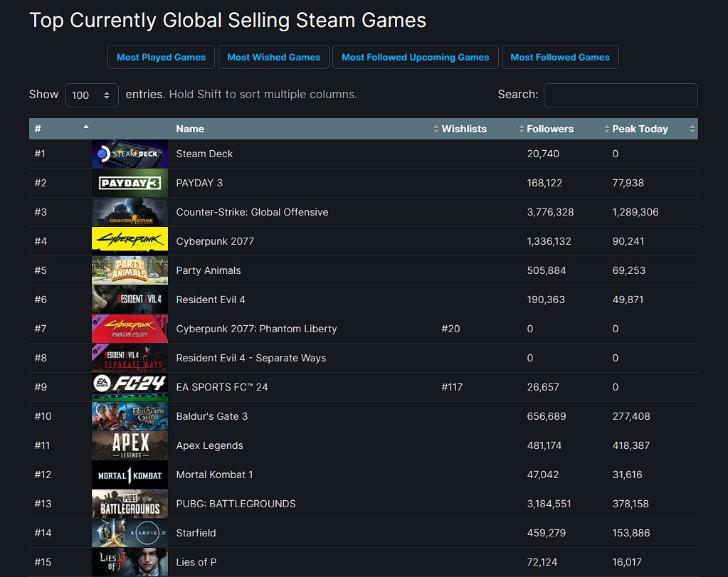Open the Steam Deck name link

point(204,154)
